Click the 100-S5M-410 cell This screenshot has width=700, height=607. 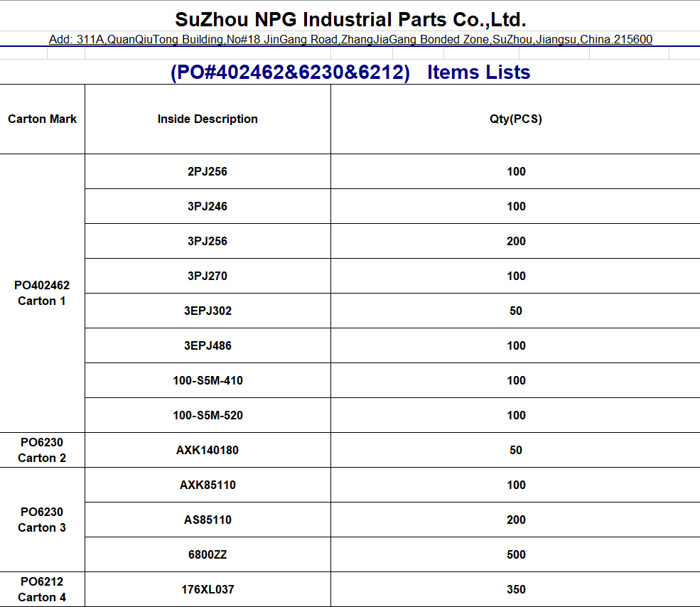pyautogui.click(x=208, y=380)
